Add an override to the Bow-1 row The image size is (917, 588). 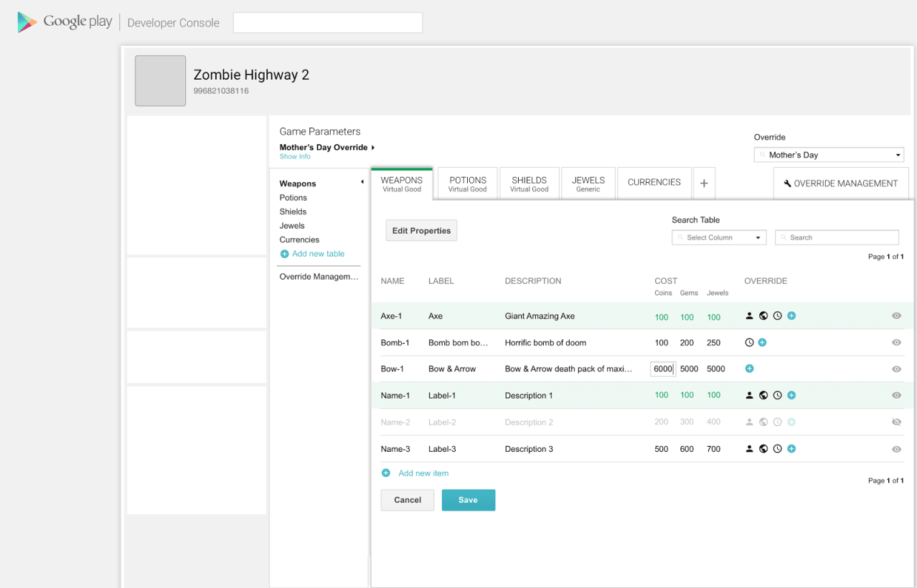750,369
